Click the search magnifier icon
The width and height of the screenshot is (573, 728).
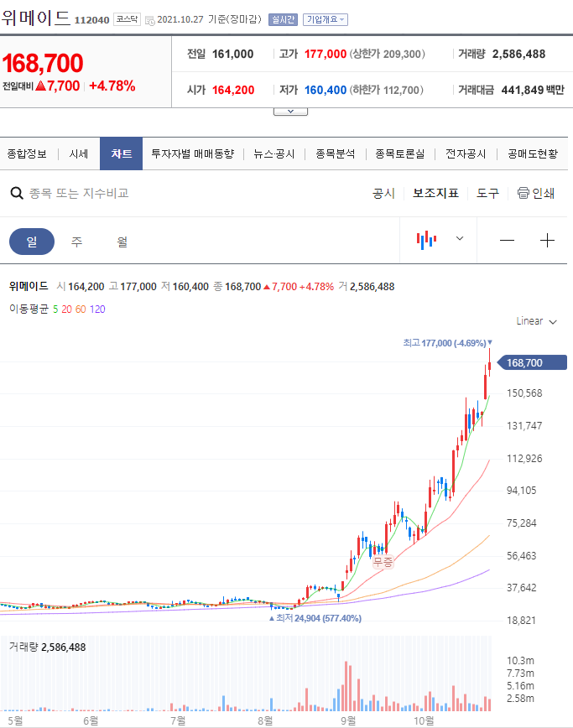click(x=17, y=193)
